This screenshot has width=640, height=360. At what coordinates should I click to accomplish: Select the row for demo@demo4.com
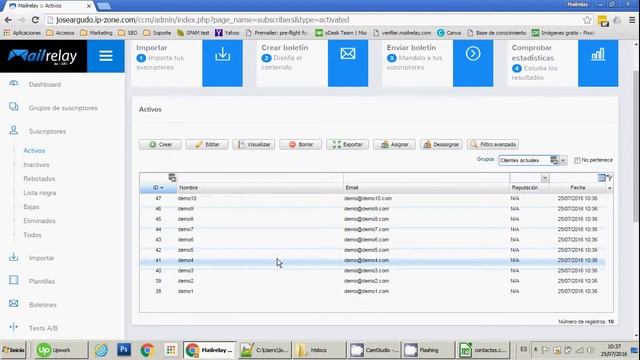372,260
